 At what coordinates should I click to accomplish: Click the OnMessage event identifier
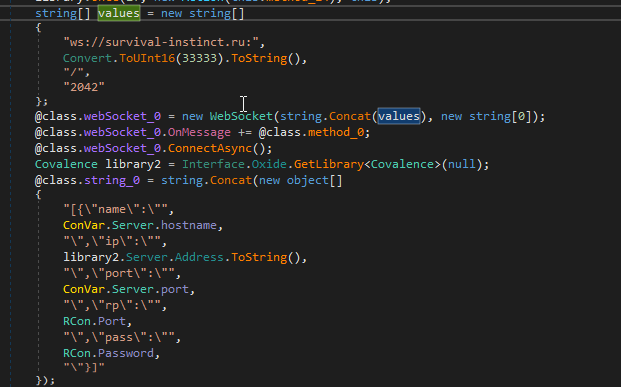pyautogui.click(x=199, y=132)
